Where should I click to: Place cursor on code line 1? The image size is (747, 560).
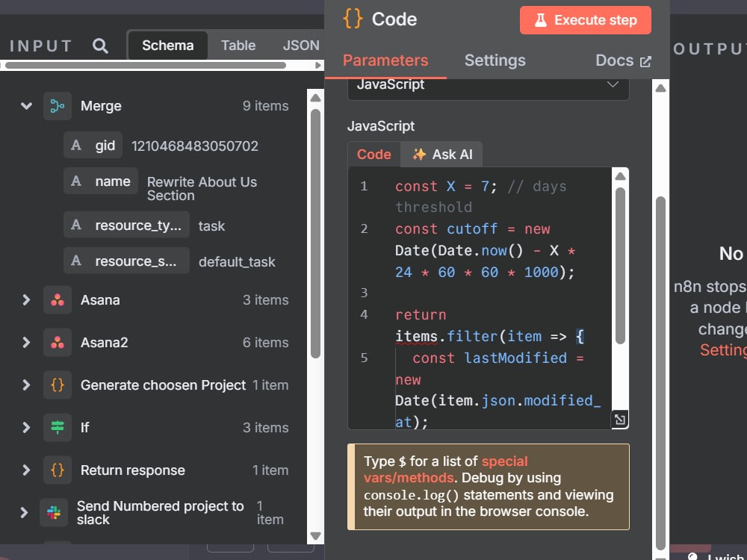[480, 196]
